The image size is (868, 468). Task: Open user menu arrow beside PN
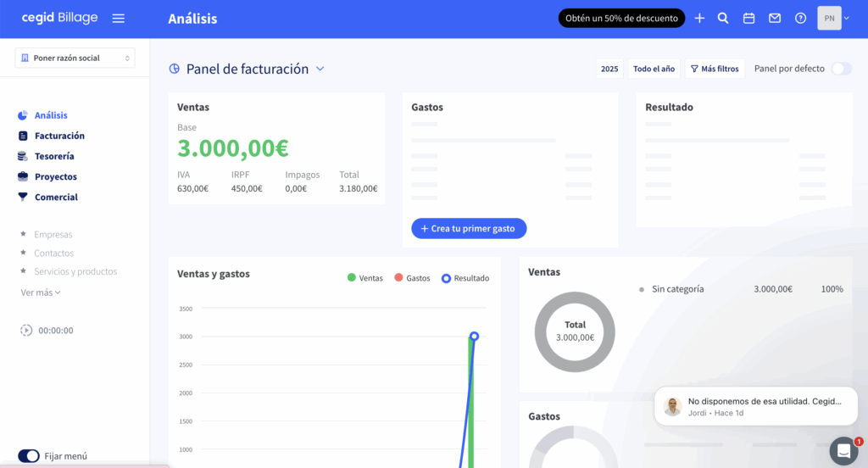pyautogui.click(x=847, y=19)
